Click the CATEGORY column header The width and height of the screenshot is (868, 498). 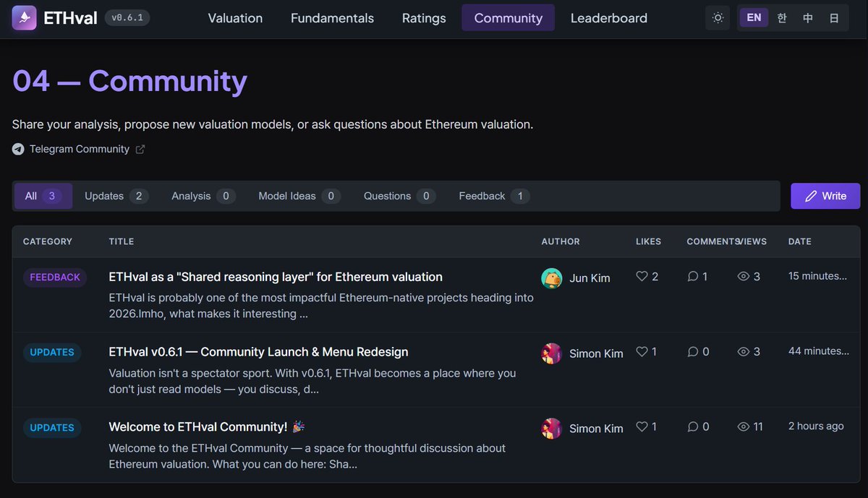pyautogui.click(x=48, y=241)
